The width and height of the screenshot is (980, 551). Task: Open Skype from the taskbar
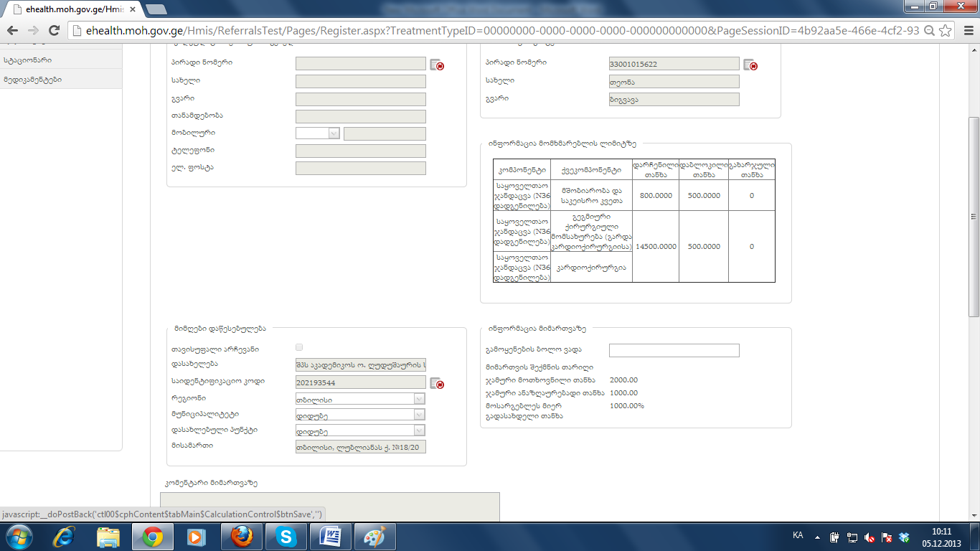[x=286, y=536]
